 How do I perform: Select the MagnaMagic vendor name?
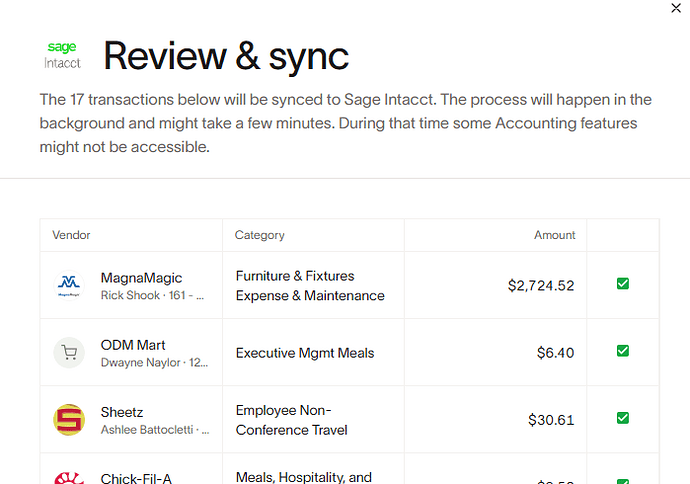tap(141, 278)
